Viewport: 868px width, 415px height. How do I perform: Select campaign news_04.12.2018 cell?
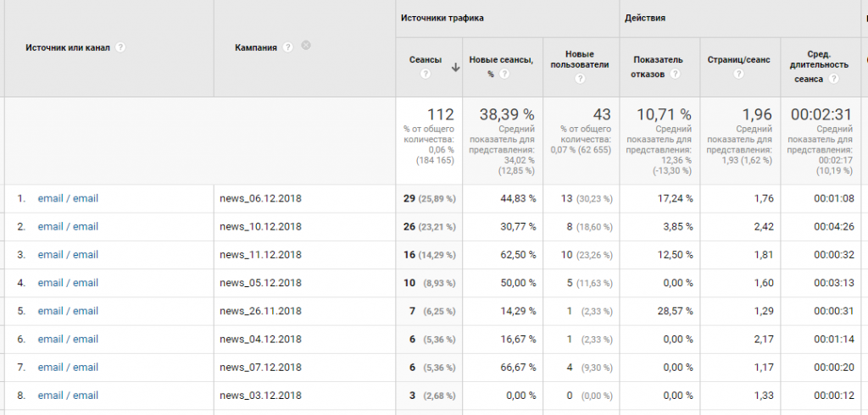pyautogui.click(x=260, y=340)
